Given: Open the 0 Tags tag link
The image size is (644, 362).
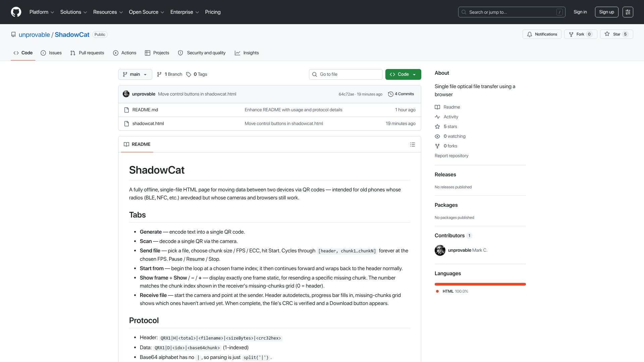Looking at the screenshot, I should click(197, 74).
